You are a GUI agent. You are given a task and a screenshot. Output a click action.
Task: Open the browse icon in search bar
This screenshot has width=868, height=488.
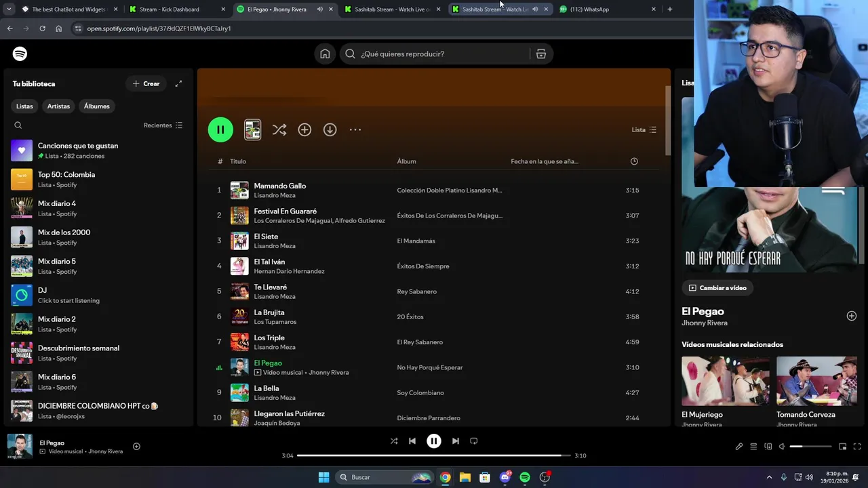[x=540, y=54]
